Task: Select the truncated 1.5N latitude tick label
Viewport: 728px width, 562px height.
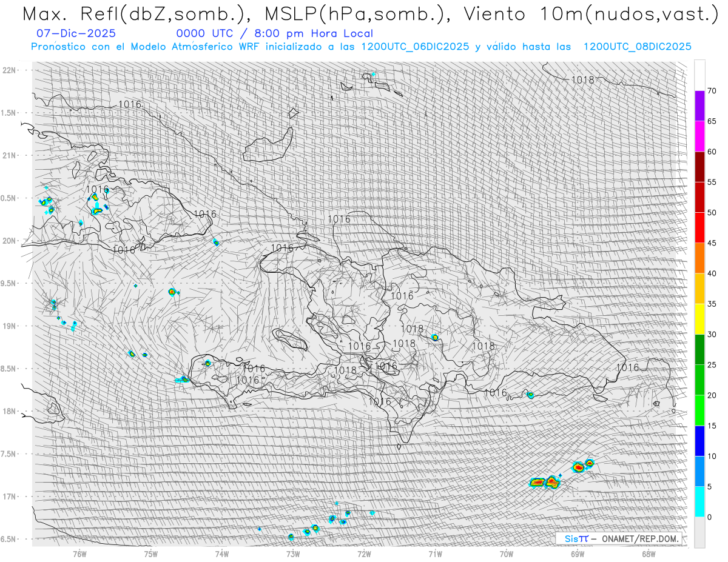Action: coord(9,113)
